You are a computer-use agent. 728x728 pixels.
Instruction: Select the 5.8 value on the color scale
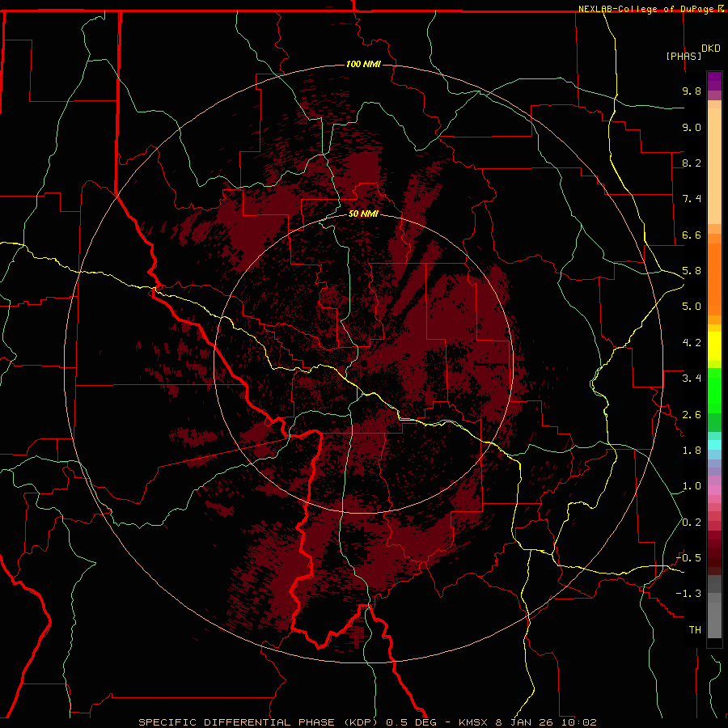click(692, 271)
